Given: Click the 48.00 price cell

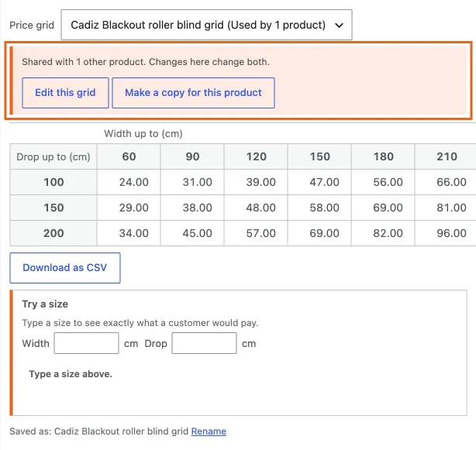Looking at the screenshot, I should (256, 208).
